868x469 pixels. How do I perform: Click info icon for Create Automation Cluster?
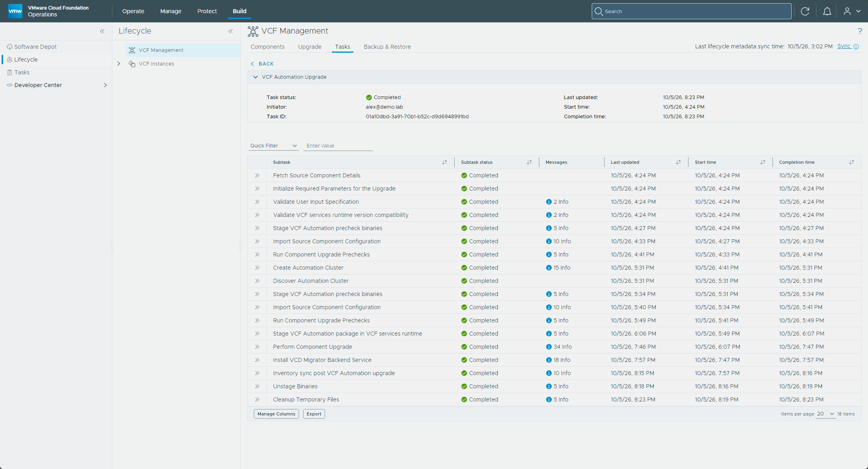pyautogui.click(x=549, y=268)
